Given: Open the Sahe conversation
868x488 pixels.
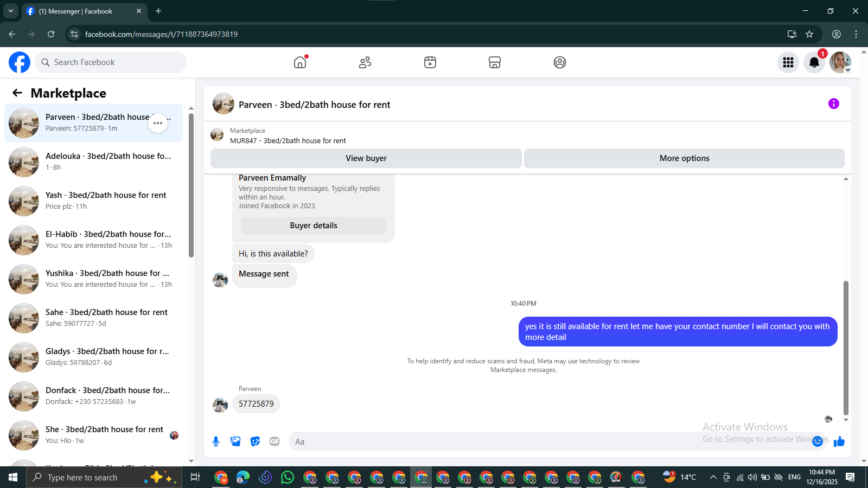Looking at the screenshot, I should 93,318.
